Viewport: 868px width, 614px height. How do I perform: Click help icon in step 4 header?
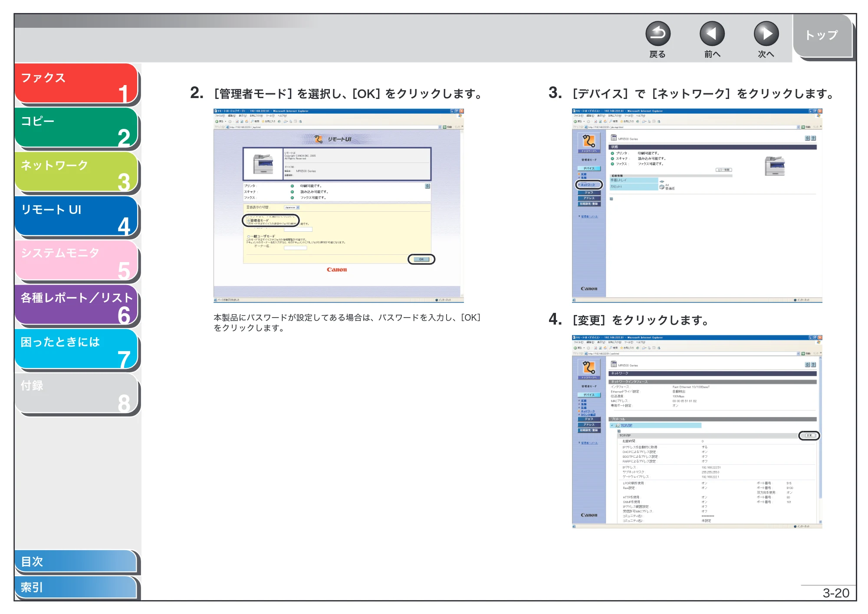click(x=813, y=365)
